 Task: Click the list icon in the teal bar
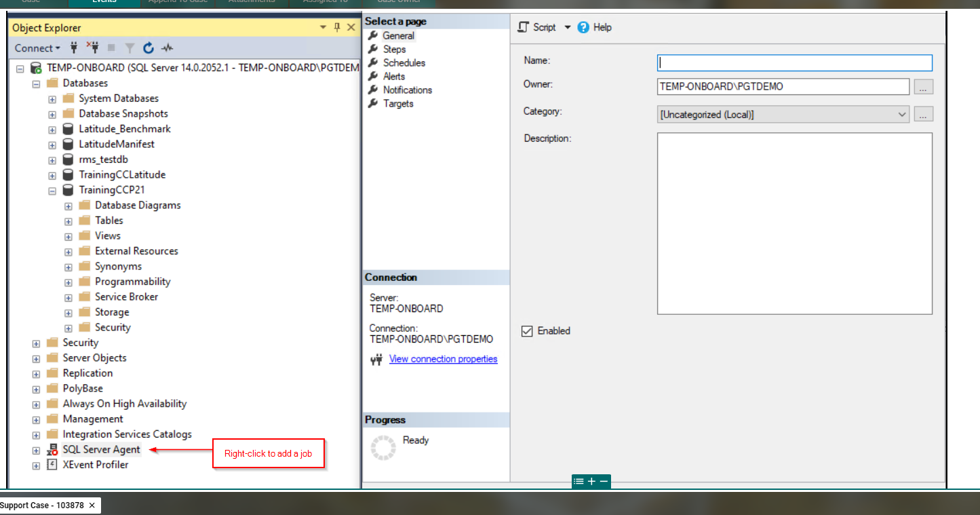(x=579, y=481)
